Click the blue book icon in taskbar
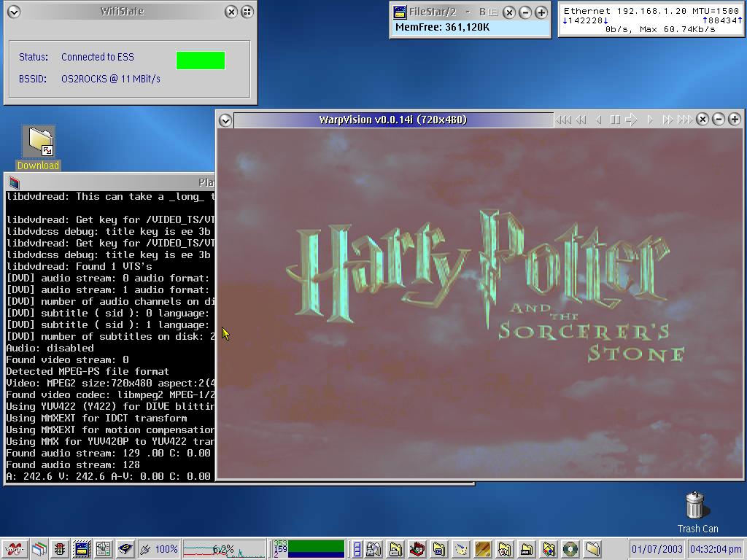This screenshot has width=747, height=560. [x=125, y=550]
